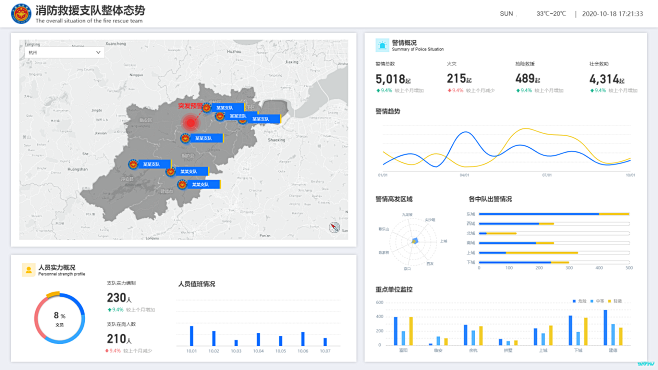This screenshot has height=370, width=658.
Task: Toggle the dark blue legend item in 重点单位监控
Action: pos(580,301)
